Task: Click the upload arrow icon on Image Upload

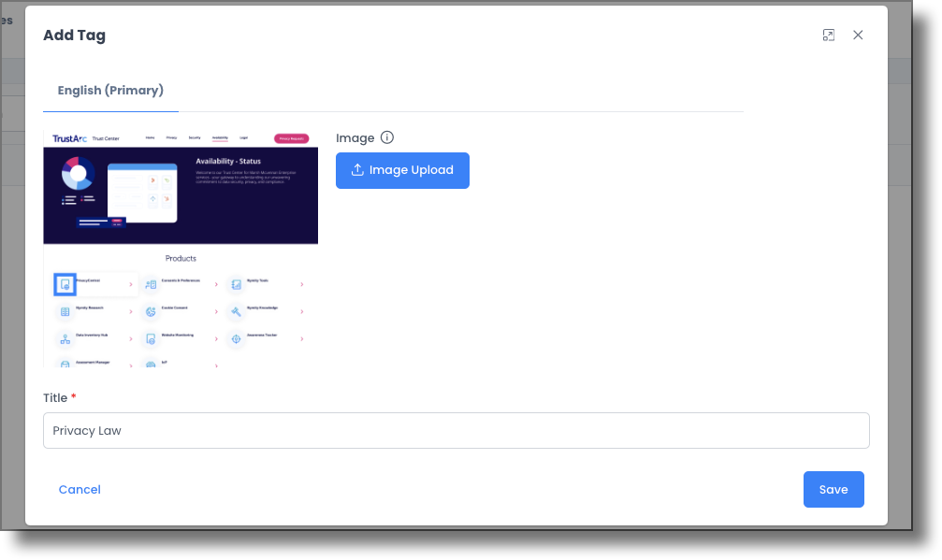Action: pyautogui.click(x=358, y=170)
